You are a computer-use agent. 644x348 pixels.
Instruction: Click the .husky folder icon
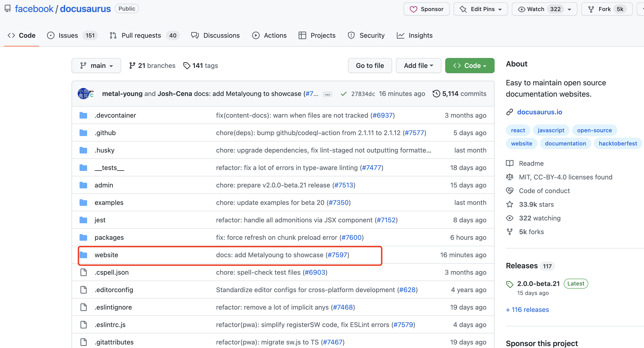pyautogui.click(x=83, y=150)
